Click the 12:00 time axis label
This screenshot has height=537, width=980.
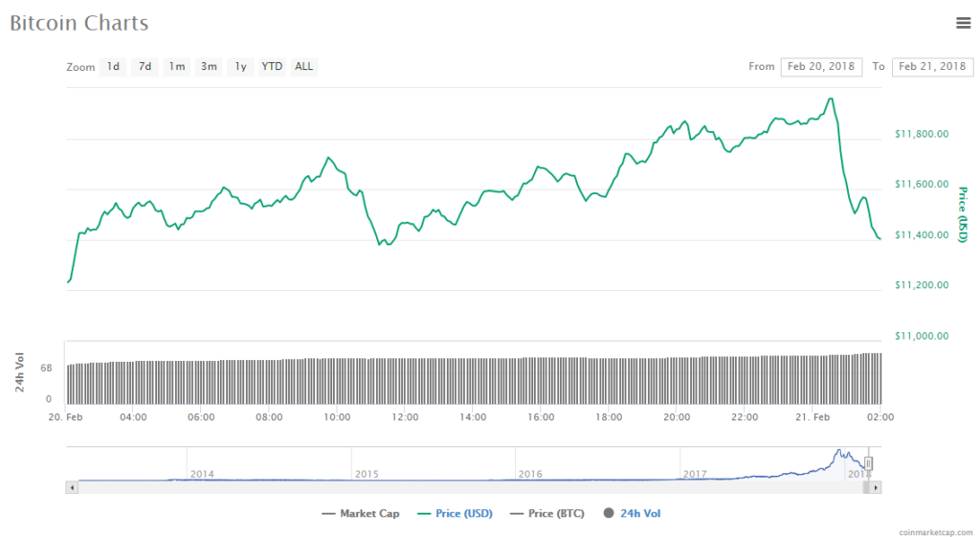click(x=405, y=417)
